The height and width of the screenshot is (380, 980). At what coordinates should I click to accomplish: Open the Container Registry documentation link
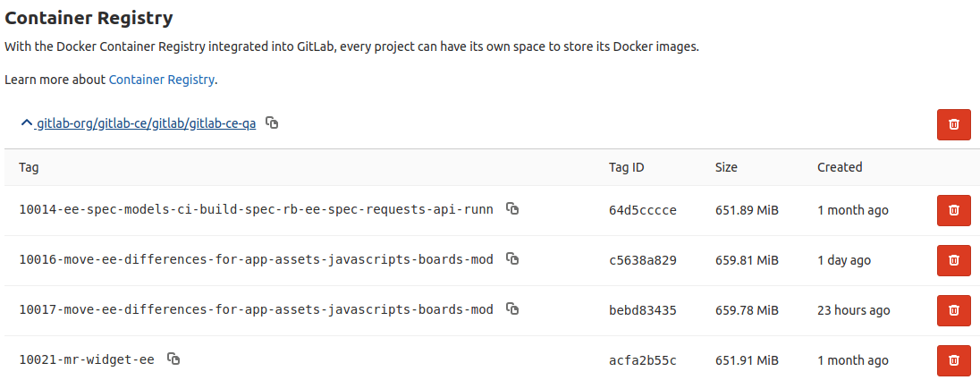click(x=161, y=80)
